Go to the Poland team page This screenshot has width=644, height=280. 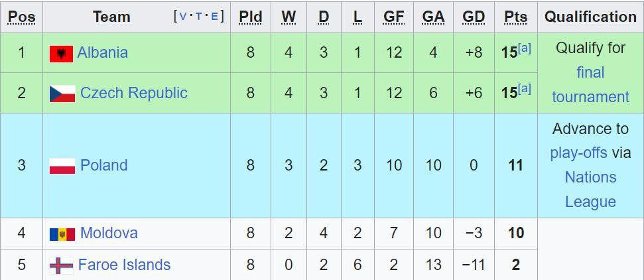tap(103, 165)
